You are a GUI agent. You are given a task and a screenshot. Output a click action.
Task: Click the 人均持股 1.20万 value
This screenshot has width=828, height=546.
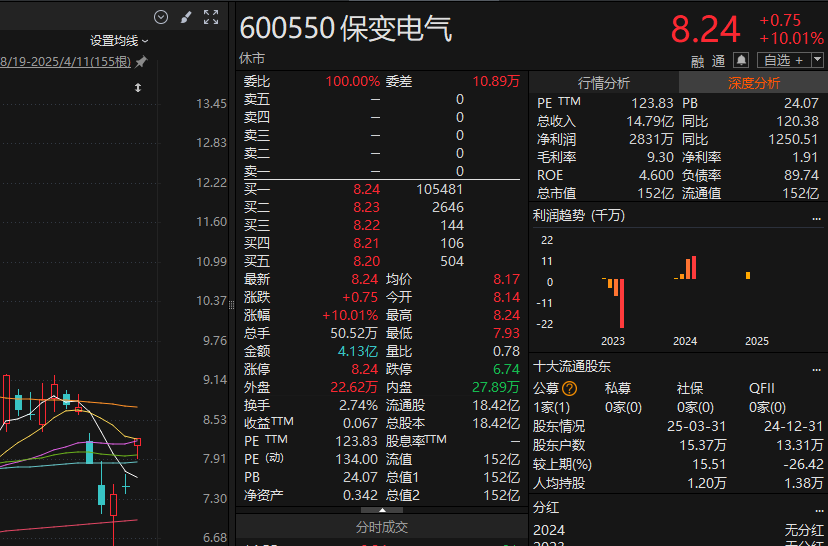tap(707, 483)
